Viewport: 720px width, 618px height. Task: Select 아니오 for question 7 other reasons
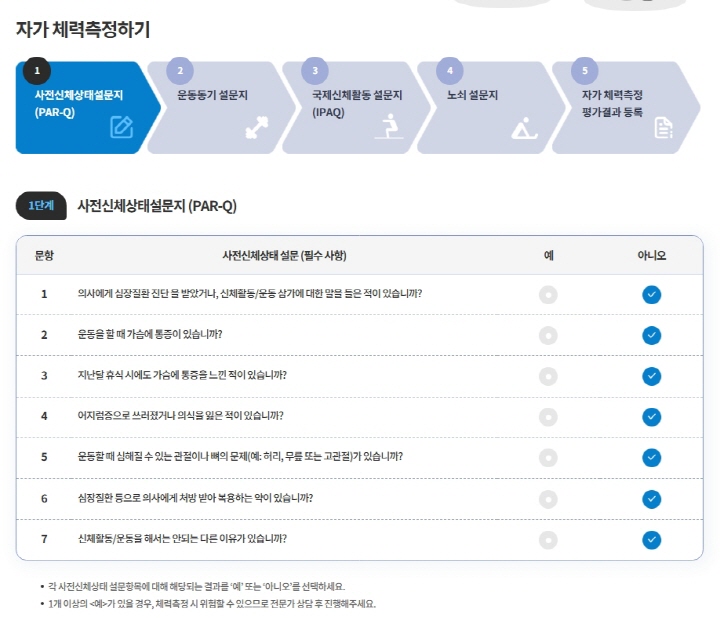[x=652, y=540]
